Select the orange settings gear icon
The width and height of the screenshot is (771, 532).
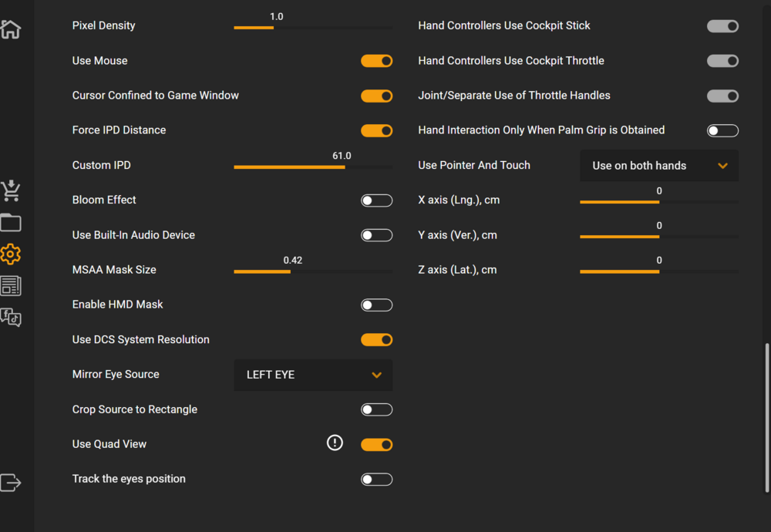point(11,254)
